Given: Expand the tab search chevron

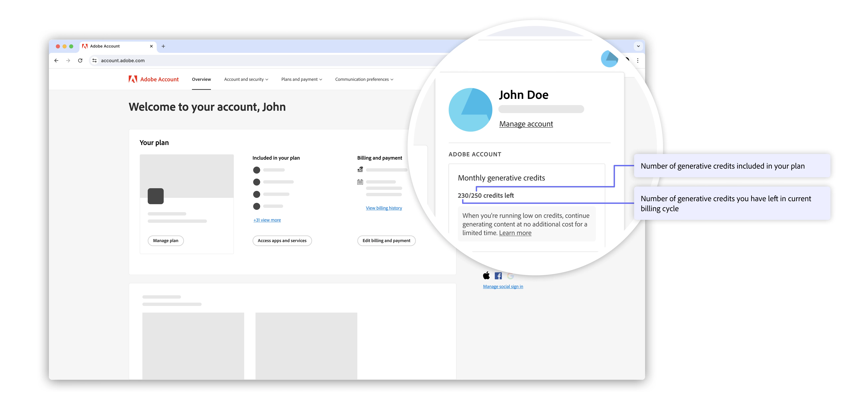Looking at the screenshot, I should pos(638,46).
